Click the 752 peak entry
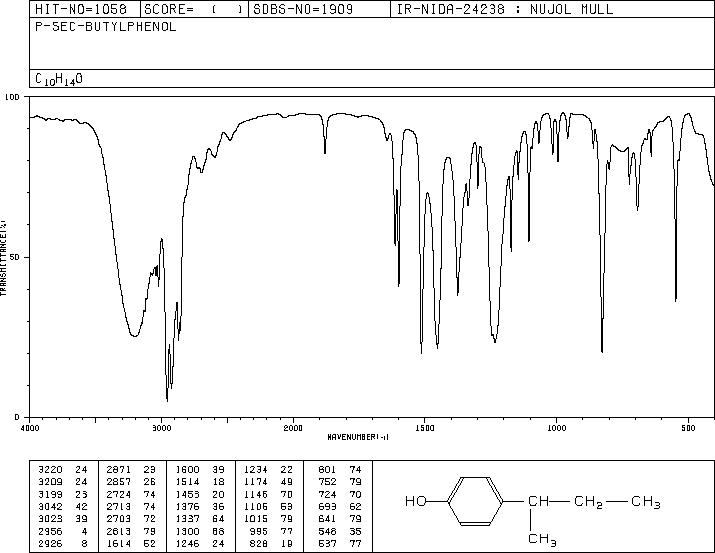Image resolution: width=715 pixels, height=553 pixels. [x=340, y=482]
